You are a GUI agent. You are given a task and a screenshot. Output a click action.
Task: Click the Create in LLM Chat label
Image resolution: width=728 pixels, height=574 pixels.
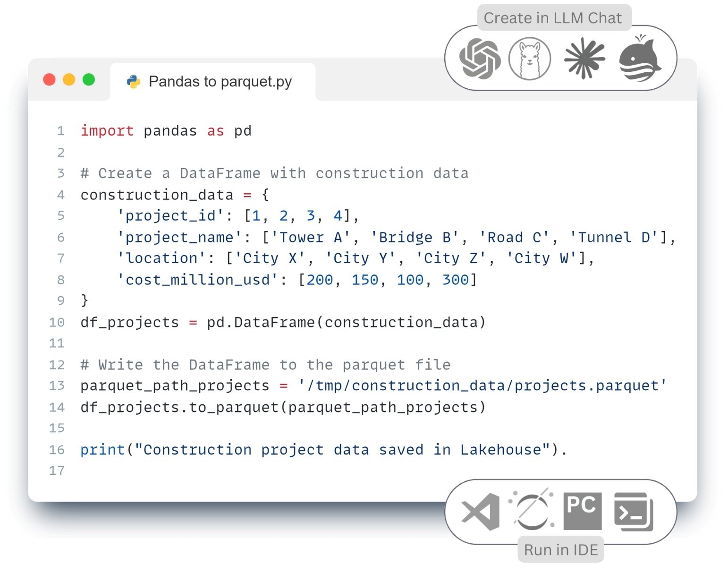tap(553, 18)
